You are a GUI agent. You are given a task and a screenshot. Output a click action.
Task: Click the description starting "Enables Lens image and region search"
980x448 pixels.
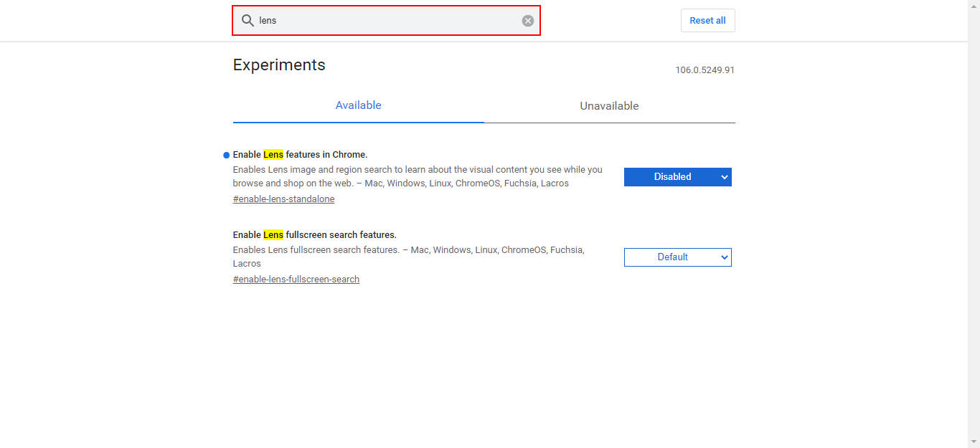(x=418, y=177)
